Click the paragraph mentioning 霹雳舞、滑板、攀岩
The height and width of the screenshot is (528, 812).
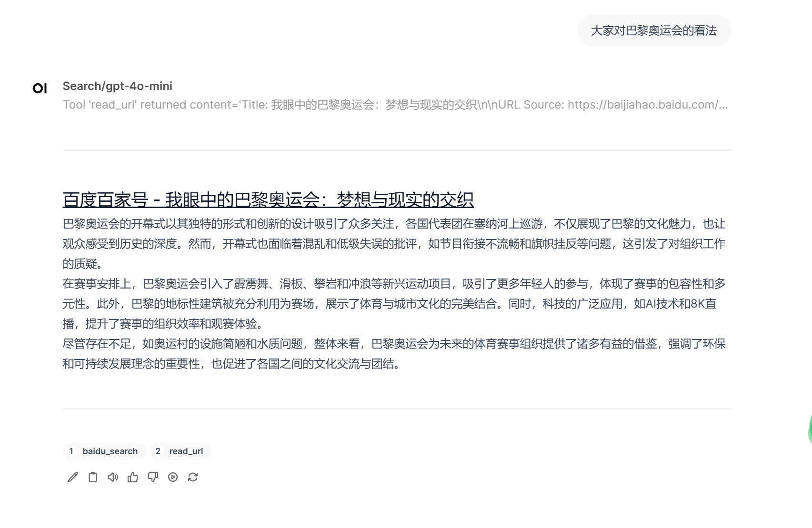pos(394,304)
